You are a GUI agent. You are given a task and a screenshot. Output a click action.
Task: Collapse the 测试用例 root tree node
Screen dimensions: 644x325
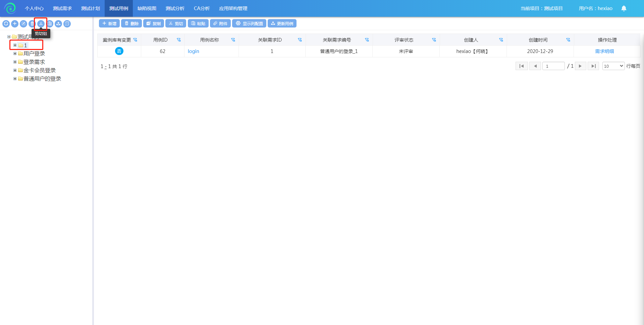tap(9, 37)
